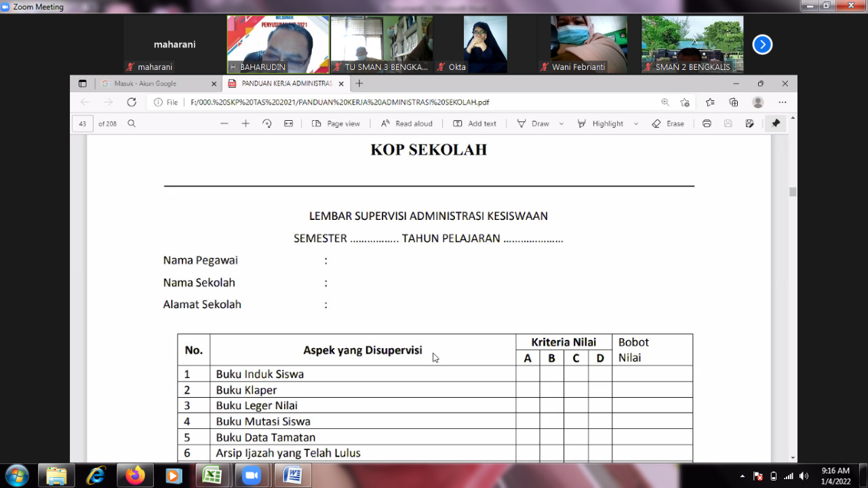Screen dimensions: 868x488
Task: Select the Erase tool
Action: tap(667, 124)
